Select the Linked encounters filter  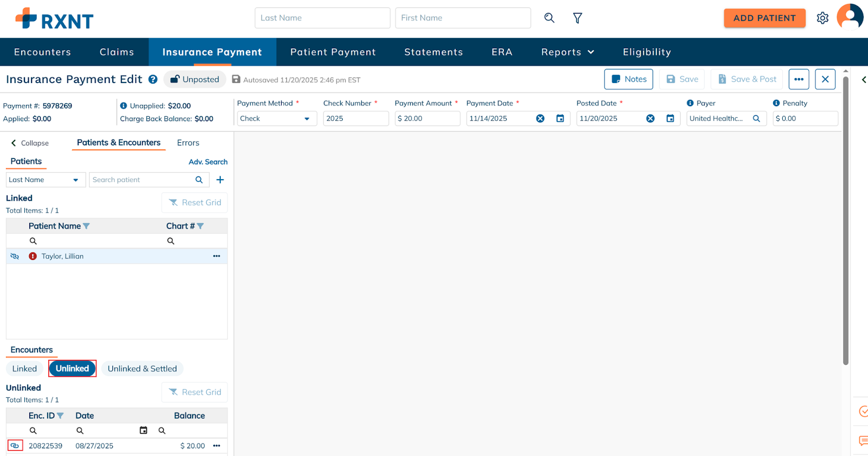click(x=24, y=369)
